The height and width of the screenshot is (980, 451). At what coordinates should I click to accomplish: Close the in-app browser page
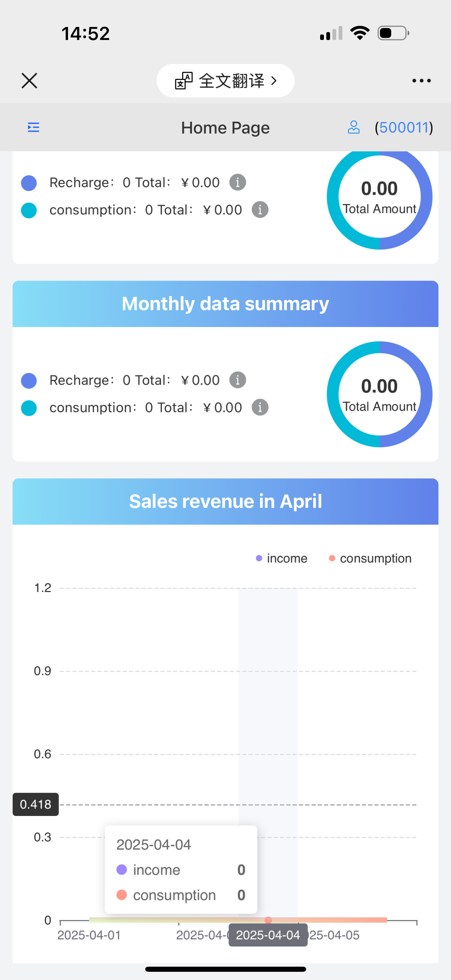click(29, 81)
